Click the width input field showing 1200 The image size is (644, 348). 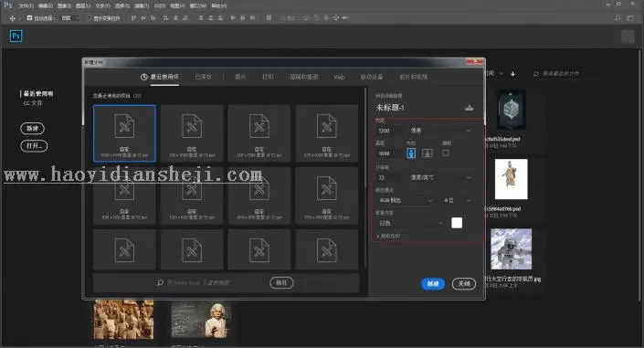click(x=389, y=131)
